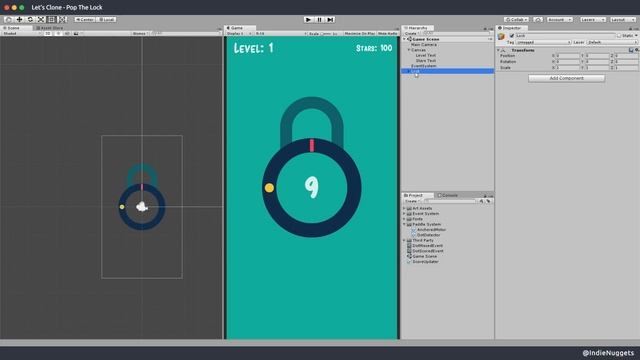Collapse the Game Scene in the Hierarchy
Screen dimensions: 640x360
pyautogui.click(x=405, y=39)
